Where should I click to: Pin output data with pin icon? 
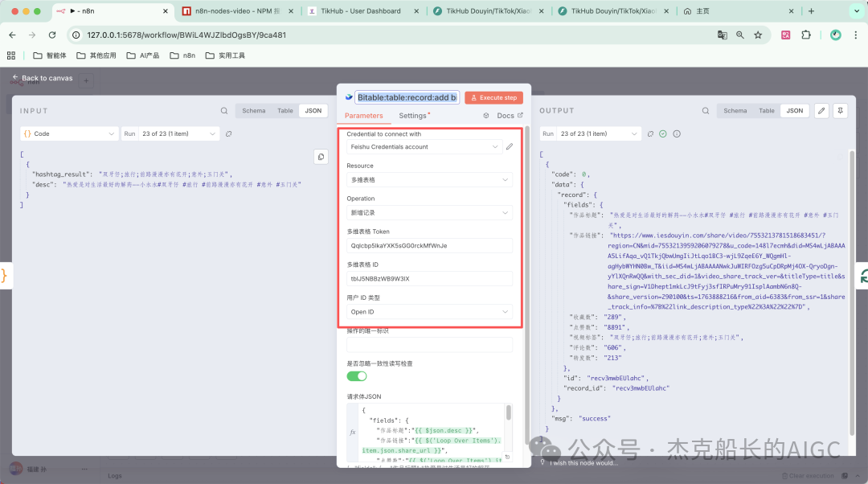[x=841, y=111]
